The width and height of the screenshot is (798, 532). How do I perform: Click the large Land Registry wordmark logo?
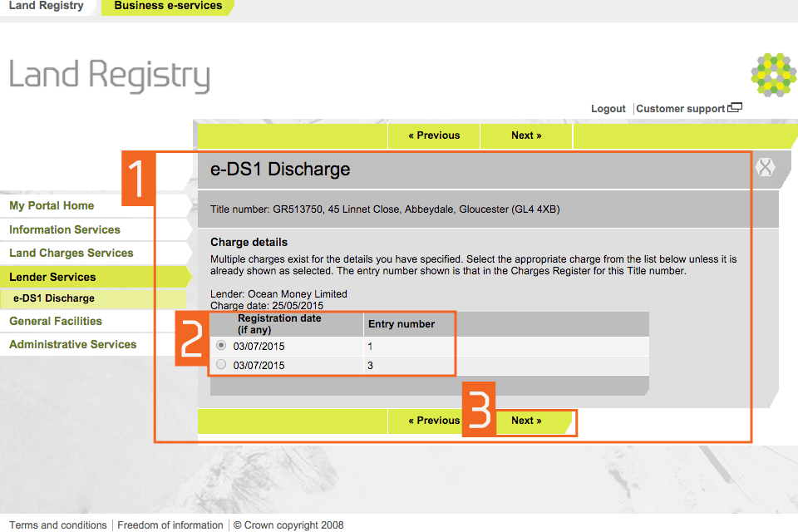pyautogui.click(x=110, y=76)
